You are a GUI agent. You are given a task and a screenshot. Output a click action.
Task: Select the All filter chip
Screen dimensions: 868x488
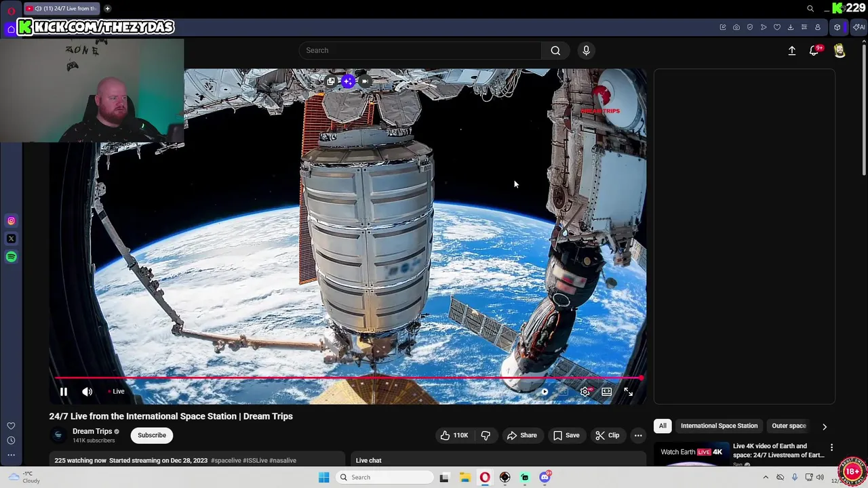[x=663, y=426]
